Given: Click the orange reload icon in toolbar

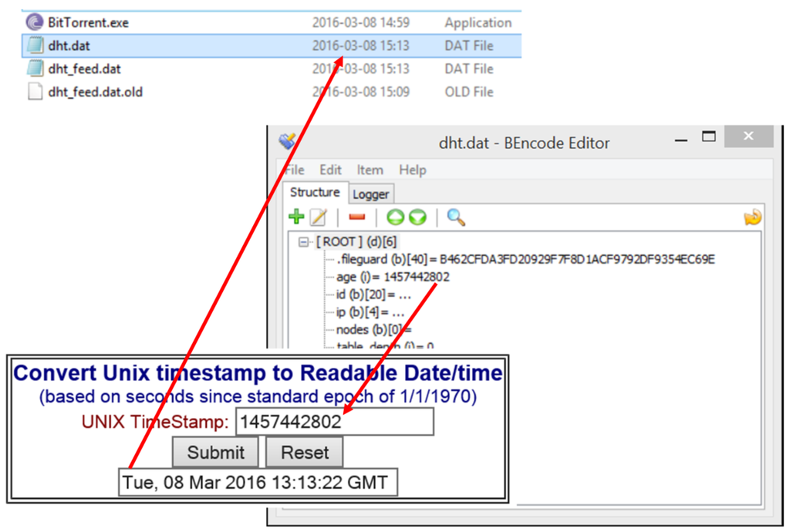Looking at the screenshot, I should (x=752, y=217).
